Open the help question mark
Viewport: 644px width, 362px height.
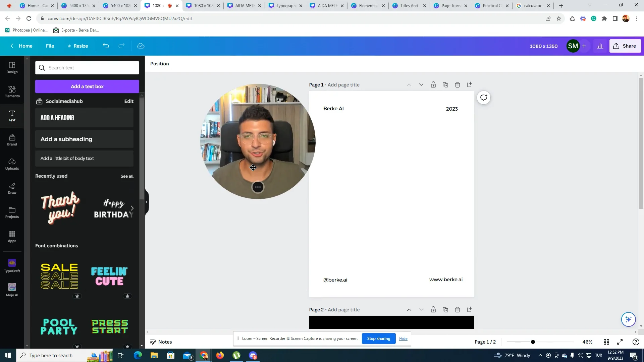click(636, 342)
